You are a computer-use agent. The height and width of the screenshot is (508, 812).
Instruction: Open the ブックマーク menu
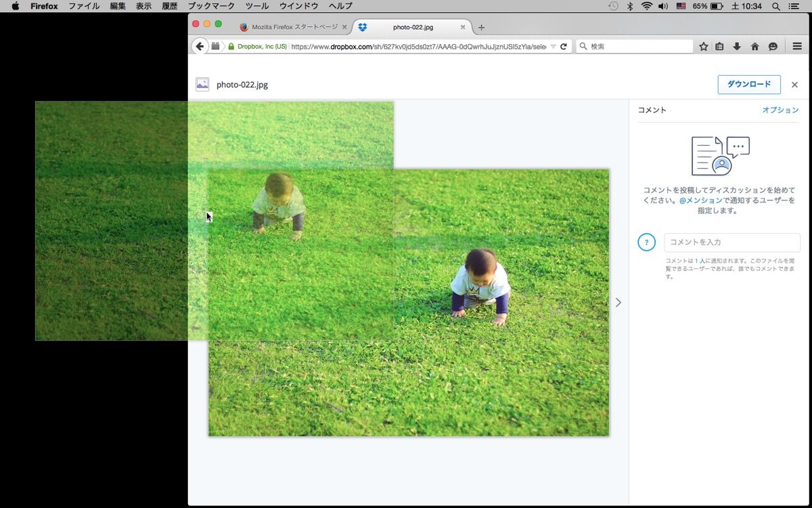211,6
